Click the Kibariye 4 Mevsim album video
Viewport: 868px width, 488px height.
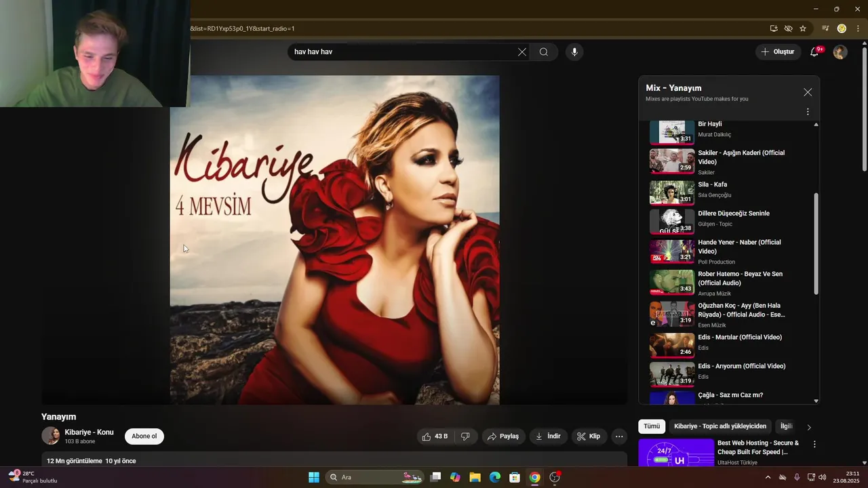pyautogui.click(x=334, y=240)
